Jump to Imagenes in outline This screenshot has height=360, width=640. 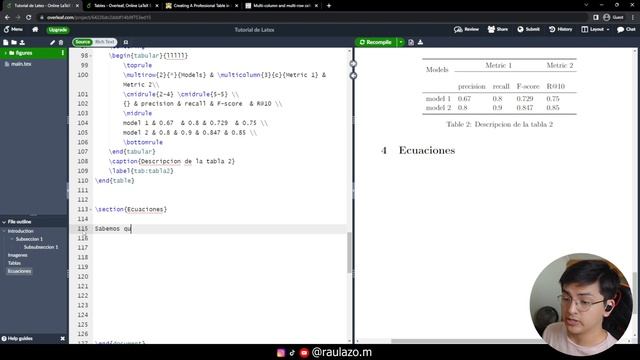[18, 256]
